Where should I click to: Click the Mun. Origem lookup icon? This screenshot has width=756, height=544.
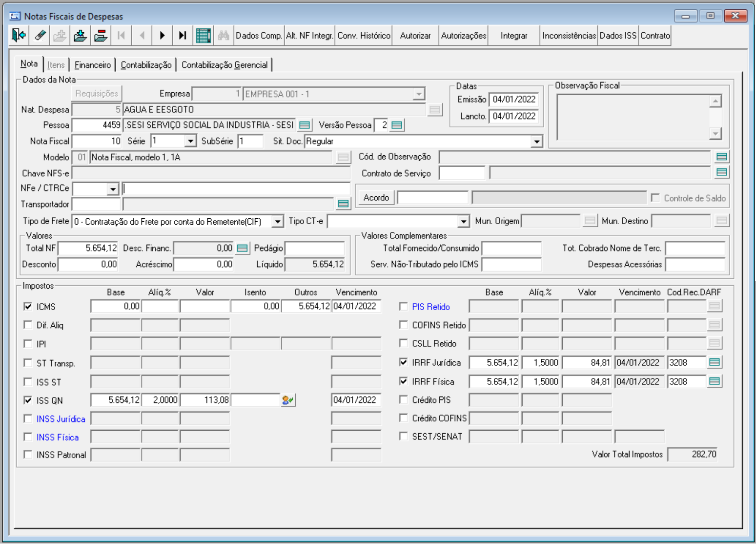coord(590,221)
